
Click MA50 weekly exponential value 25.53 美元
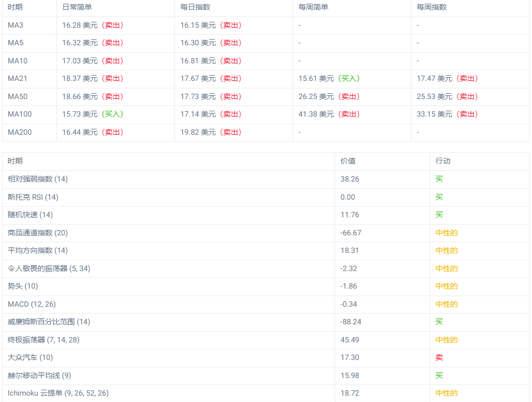tap(434, 96)
